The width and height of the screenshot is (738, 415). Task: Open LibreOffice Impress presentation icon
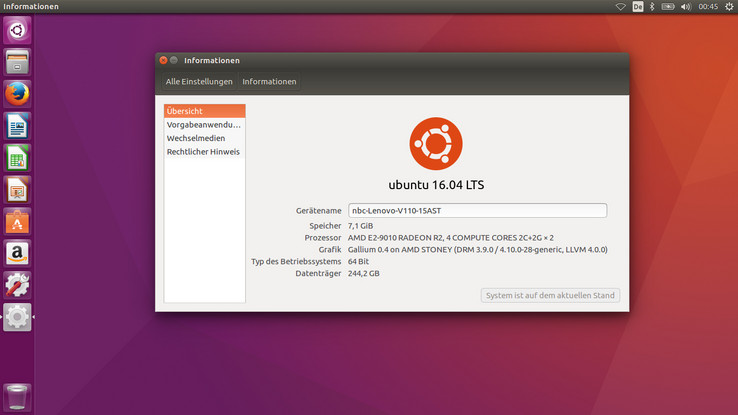pyautogui.click(x=17, y=190)
